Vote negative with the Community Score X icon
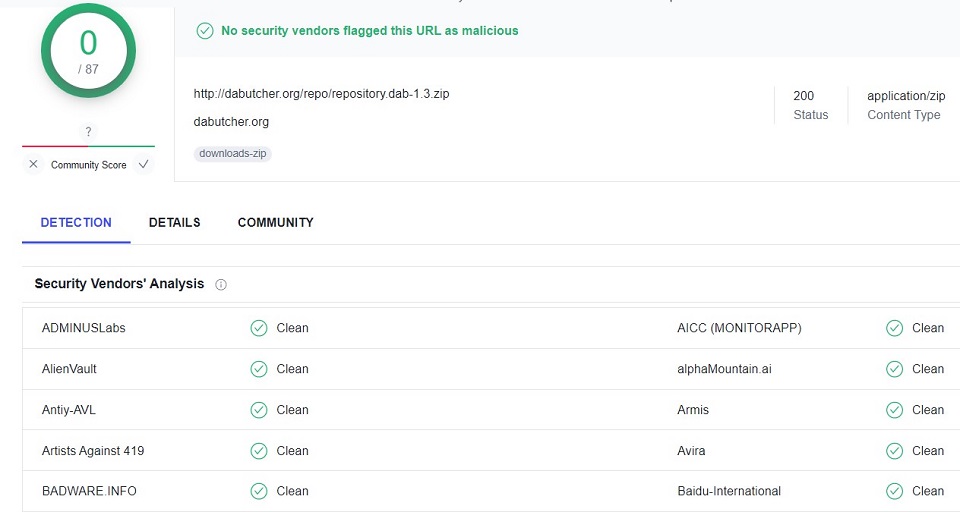960x512 pixels. coord(34,164)
